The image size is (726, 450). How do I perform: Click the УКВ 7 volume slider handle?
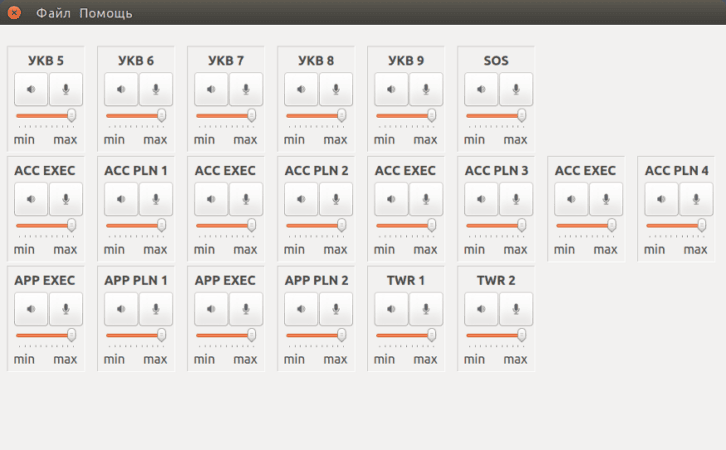(x=251, y=115)
